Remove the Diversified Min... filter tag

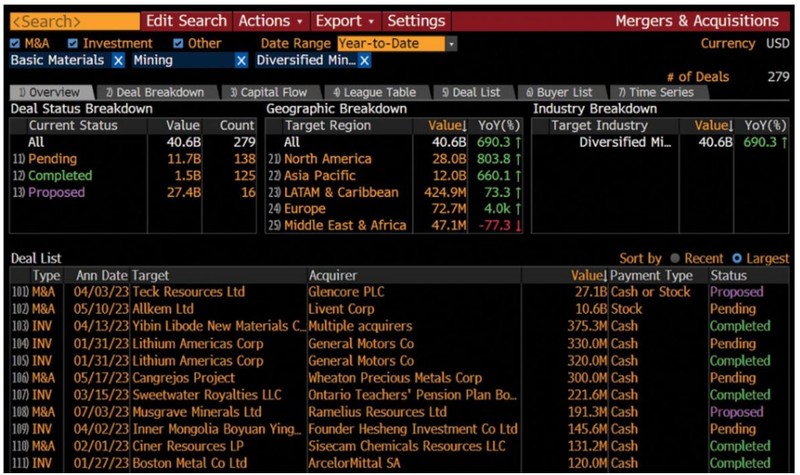364,61
